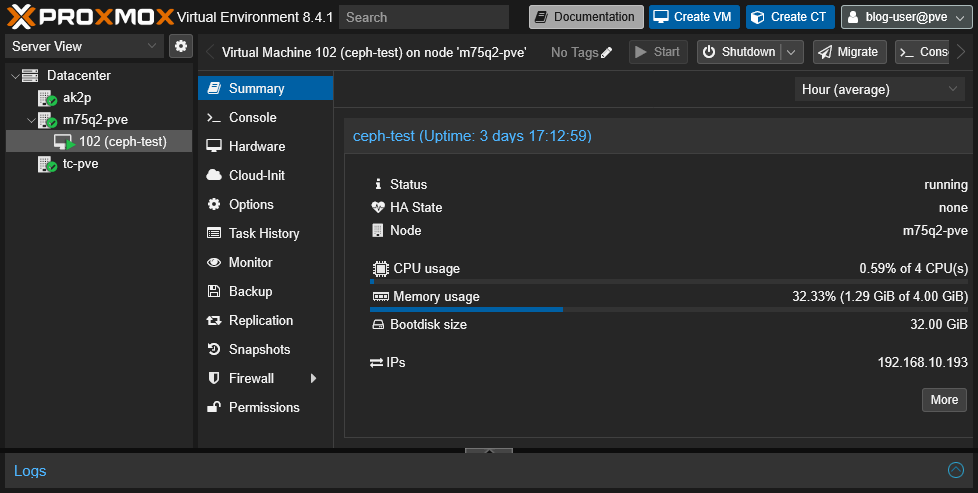Open the Console tab in sidebar
Screen dimensions: 978x493
pos(266,117)
